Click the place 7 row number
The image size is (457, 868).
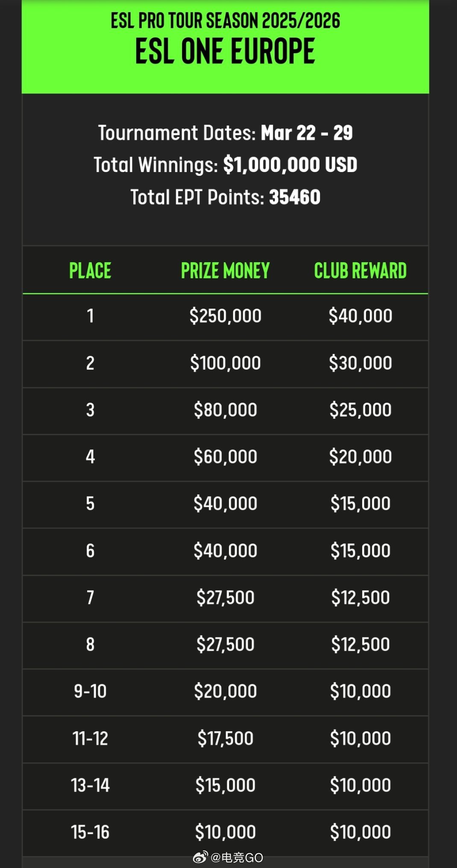pyautogui.click(x=90, y=597)
